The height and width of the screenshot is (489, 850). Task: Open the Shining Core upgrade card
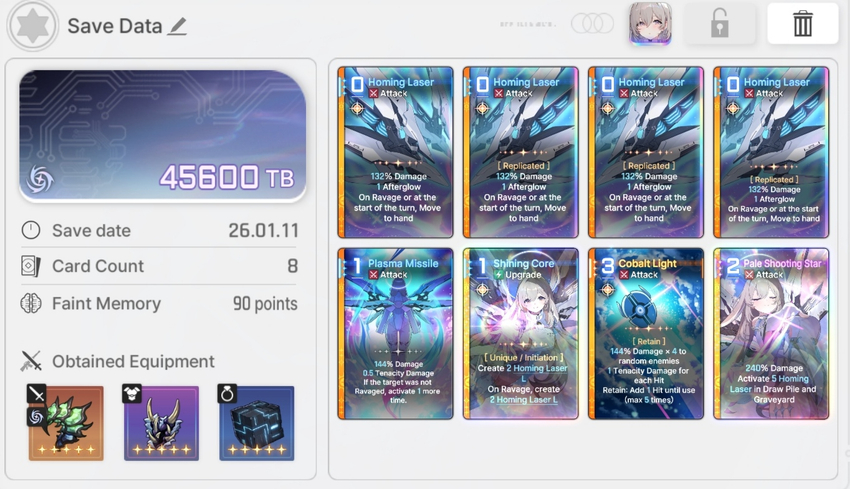520,334
